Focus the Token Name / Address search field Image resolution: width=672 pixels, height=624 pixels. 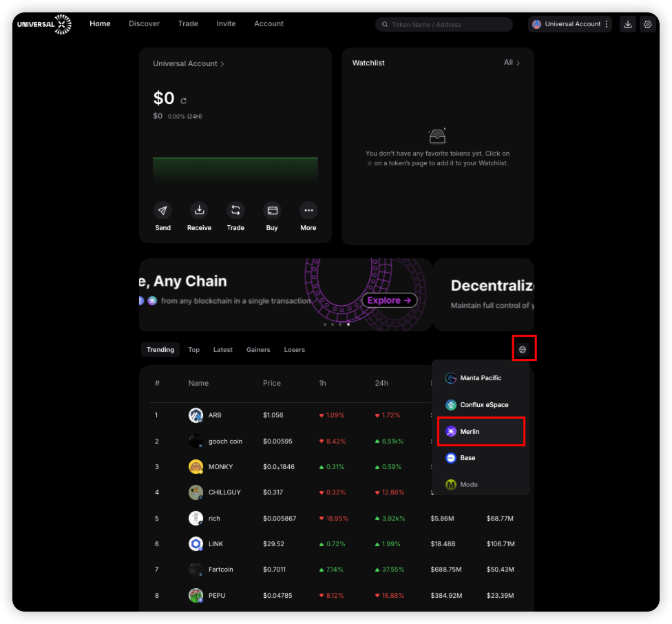pos(444,24)
